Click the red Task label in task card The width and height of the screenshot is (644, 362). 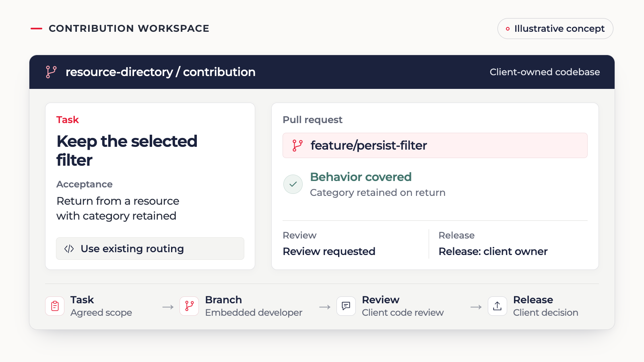[x=68, y=120]
